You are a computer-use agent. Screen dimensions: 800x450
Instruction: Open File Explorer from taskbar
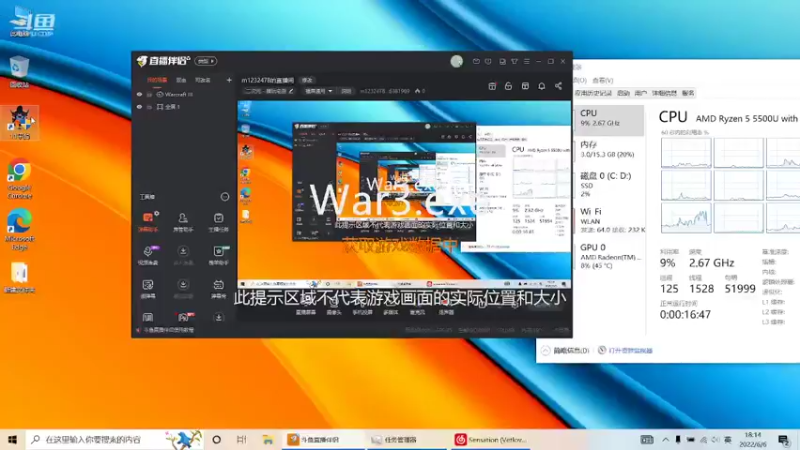[268, 439]
